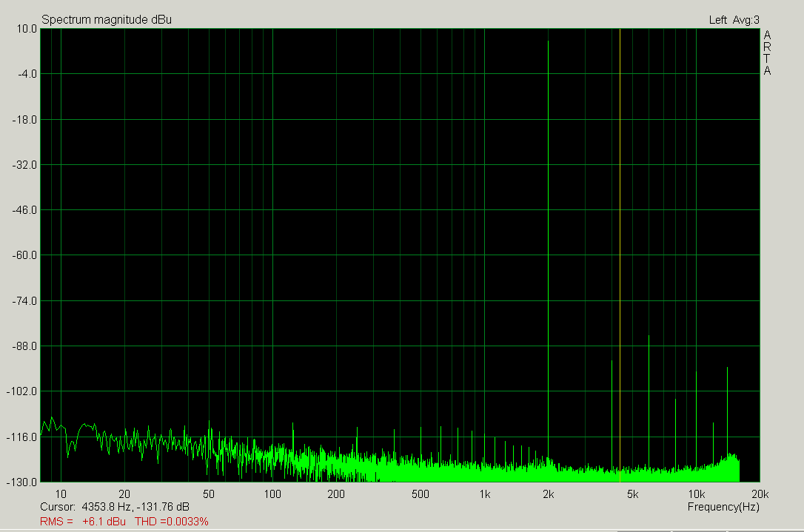This screenshot has width=804, height=532.
Task: Click the '1k' frequency axis label
Action: (485, 494)
